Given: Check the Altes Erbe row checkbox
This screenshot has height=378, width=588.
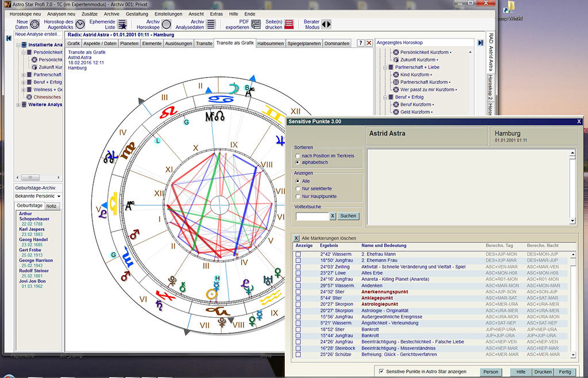Looking at the screenshot, I should [298, 273].
